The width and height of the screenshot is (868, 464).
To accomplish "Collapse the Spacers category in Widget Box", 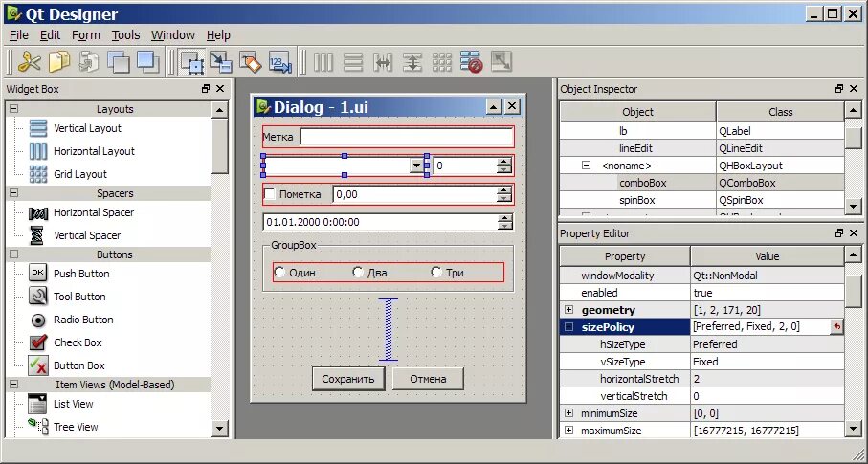I will 13,193.
